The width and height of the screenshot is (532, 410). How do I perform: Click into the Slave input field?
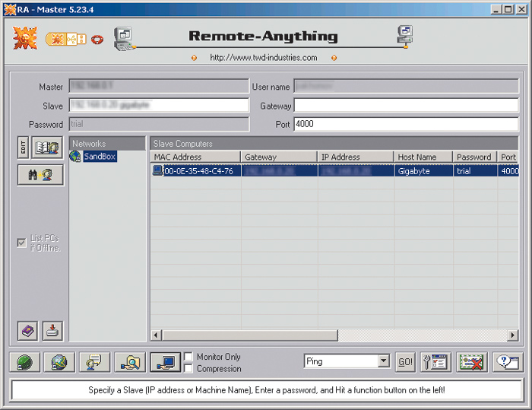[159, 105]
